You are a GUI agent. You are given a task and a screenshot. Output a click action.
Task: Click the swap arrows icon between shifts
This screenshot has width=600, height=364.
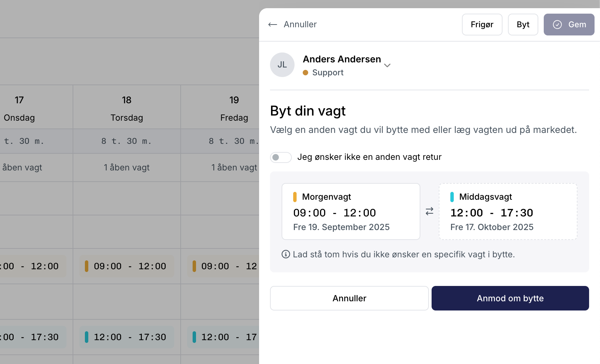point(429,211)
